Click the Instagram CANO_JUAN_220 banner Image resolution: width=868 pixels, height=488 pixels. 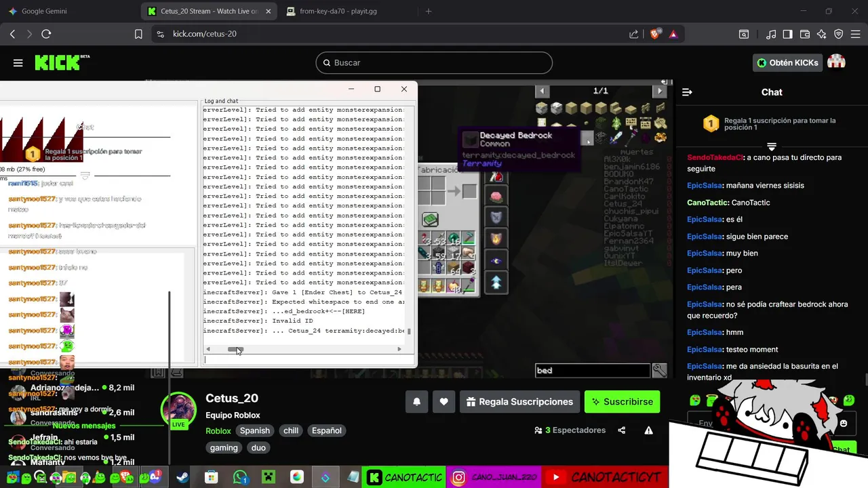495,477
